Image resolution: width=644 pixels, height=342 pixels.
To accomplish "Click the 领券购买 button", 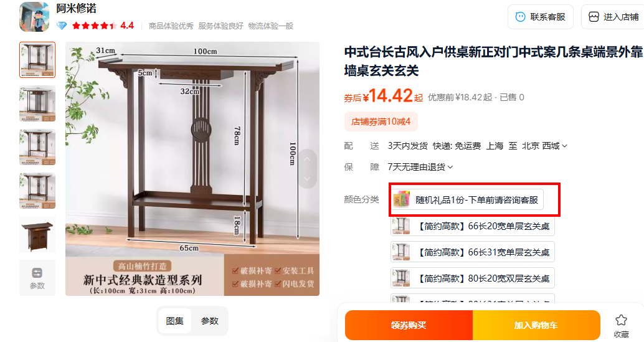I will point(409,325).
